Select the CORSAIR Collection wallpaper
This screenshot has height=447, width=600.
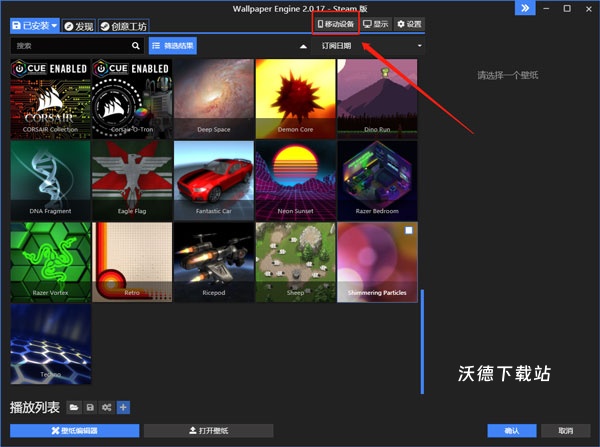click(51, 99)
